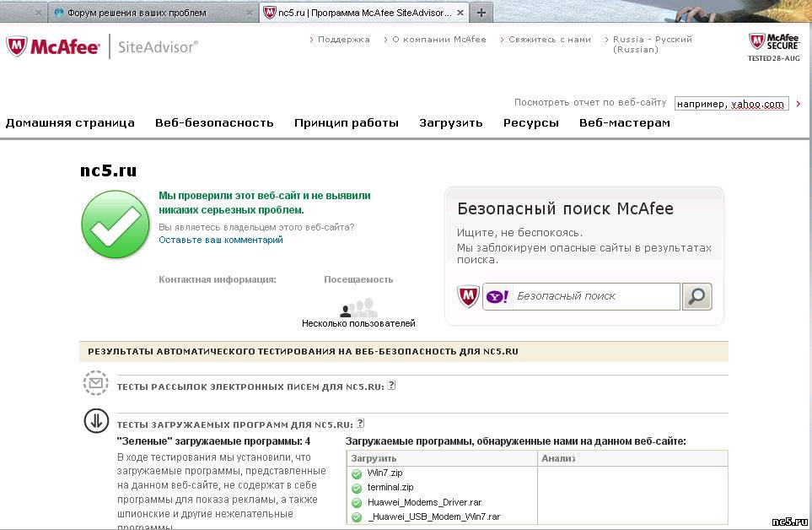This screenshot has width=812, height=530.
Task: Click the Загрузить column header
Action: [374, 458]
